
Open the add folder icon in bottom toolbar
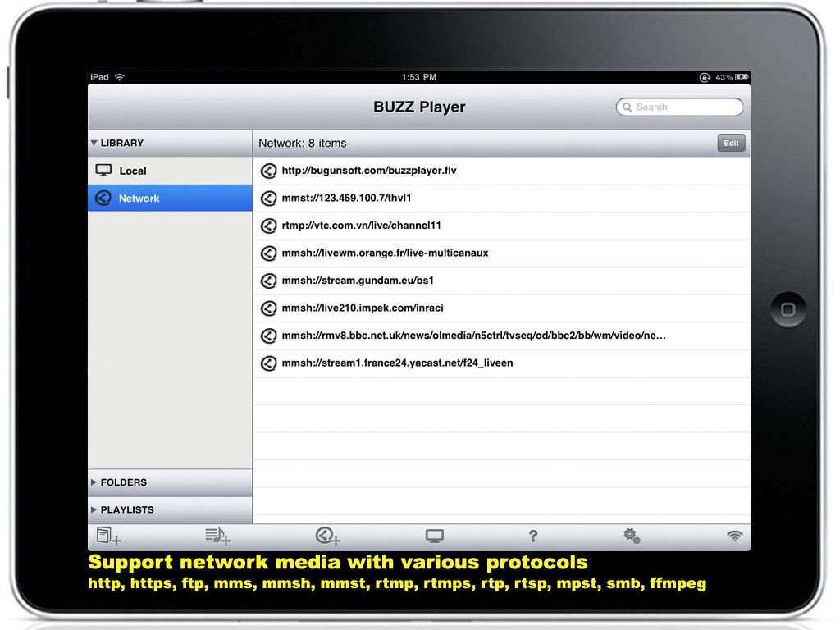pyautogui.click(x=109, y=536)
